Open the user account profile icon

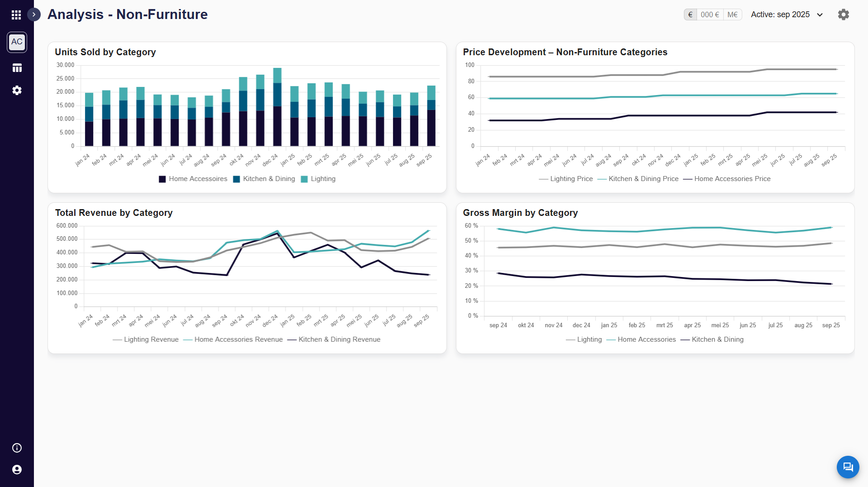17,469
